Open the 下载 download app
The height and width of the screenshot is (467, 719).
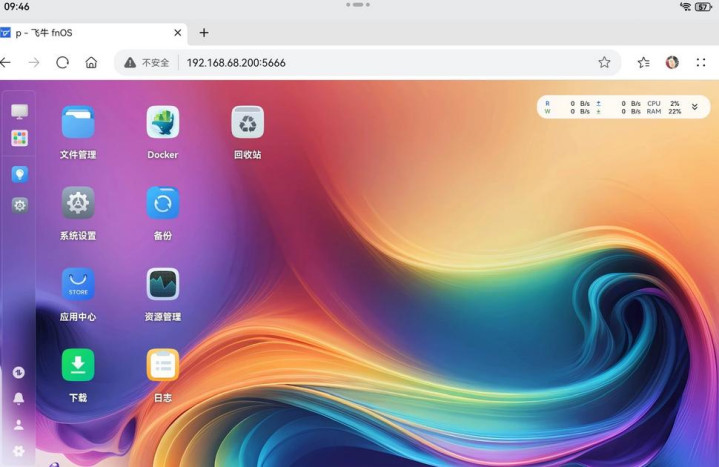click(x=78, y=365)
